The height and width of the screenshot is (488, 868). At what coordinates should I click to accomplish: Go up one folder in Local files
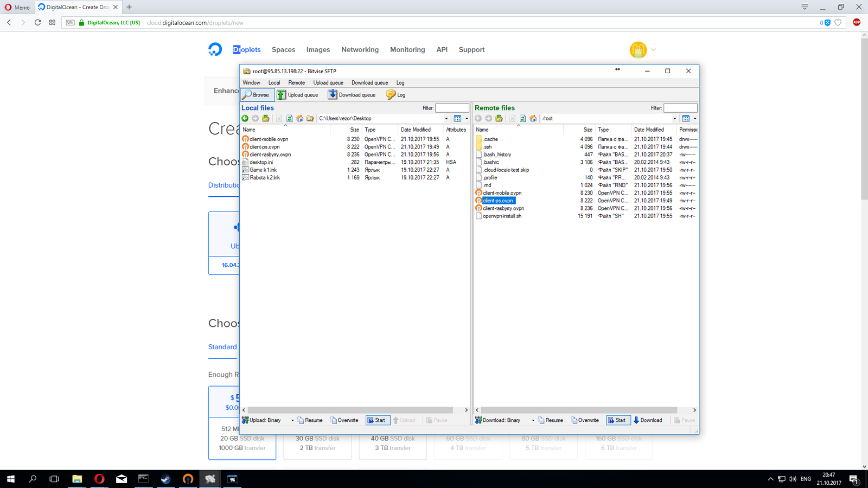tap(266, 118)
